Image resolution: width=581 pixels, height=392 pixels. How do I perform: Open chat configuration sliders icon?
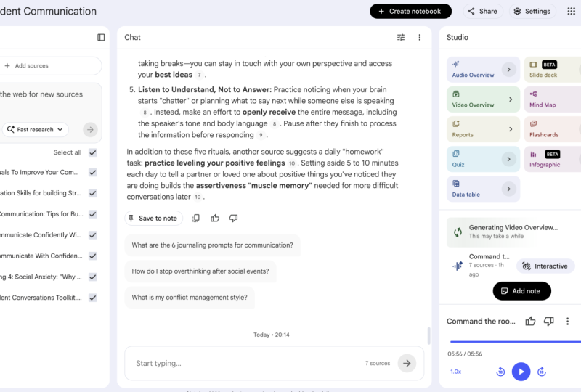[401, 38]
